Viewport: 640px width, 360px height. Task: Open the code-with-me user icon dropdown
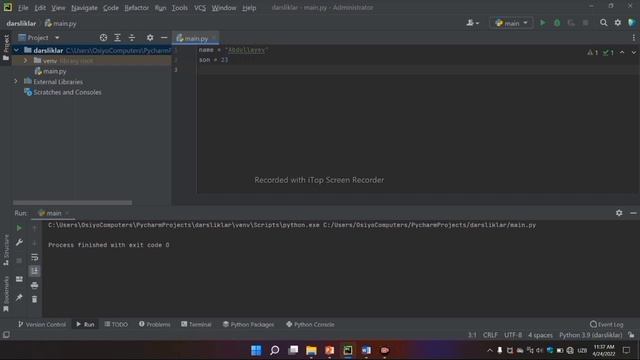tap(473, 23)
